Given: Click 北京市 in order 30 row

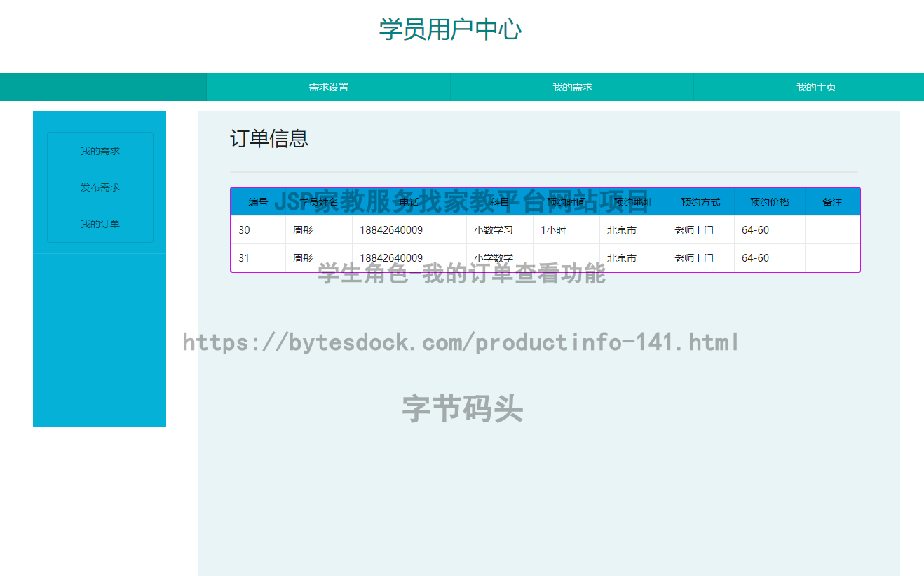Looking at the screenshot, I should 633,230.
